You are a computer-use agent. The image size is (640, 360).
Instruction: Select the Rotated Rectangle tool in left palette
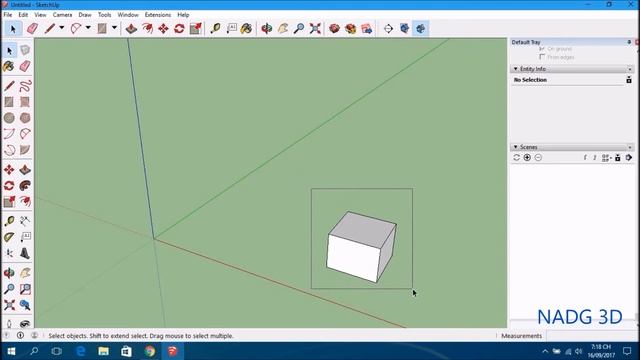[25, 102]
